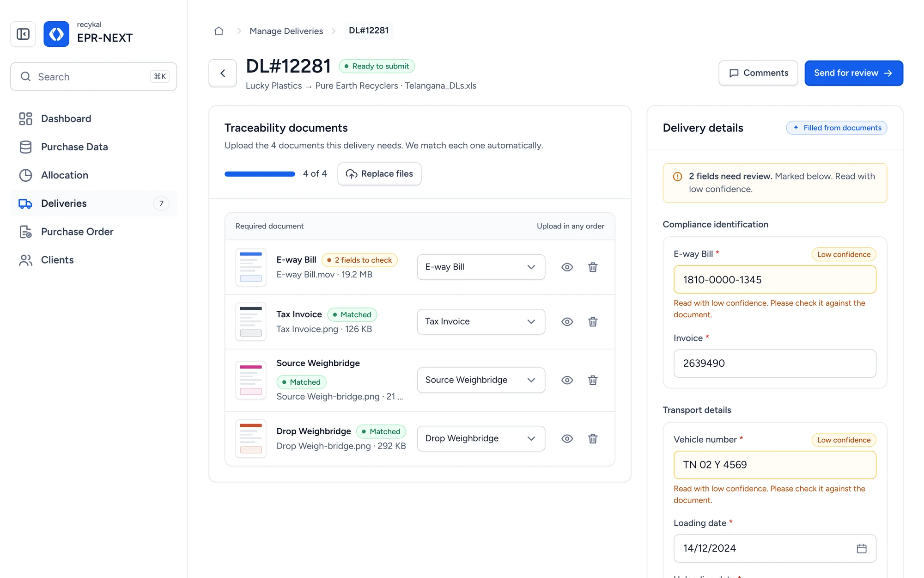Click the 4 of 4 upload progress bar

pyautogui.click(x=260, y=174)
